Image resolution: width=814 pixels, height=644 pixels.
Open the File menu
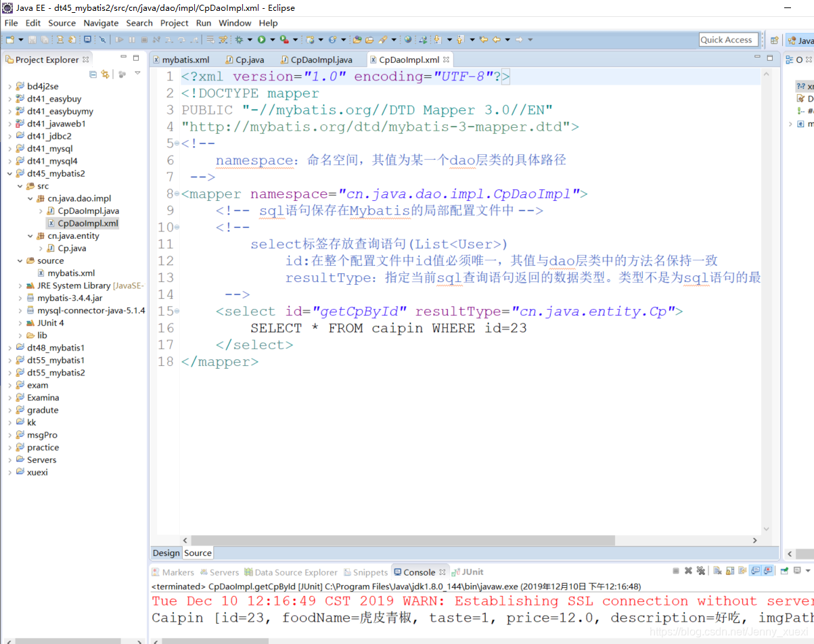tap(11, 23)
